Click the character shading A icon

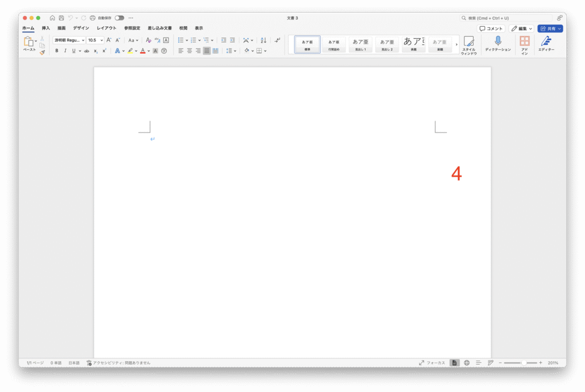click(x=155, y=51)
